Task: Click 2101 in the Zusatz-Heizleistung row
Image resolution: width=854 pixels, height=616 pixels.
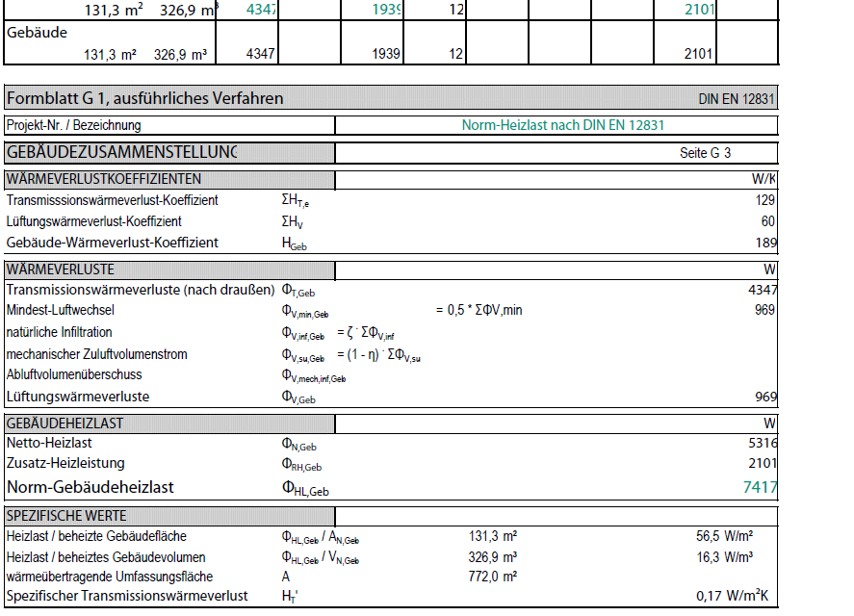Action: 763,463
